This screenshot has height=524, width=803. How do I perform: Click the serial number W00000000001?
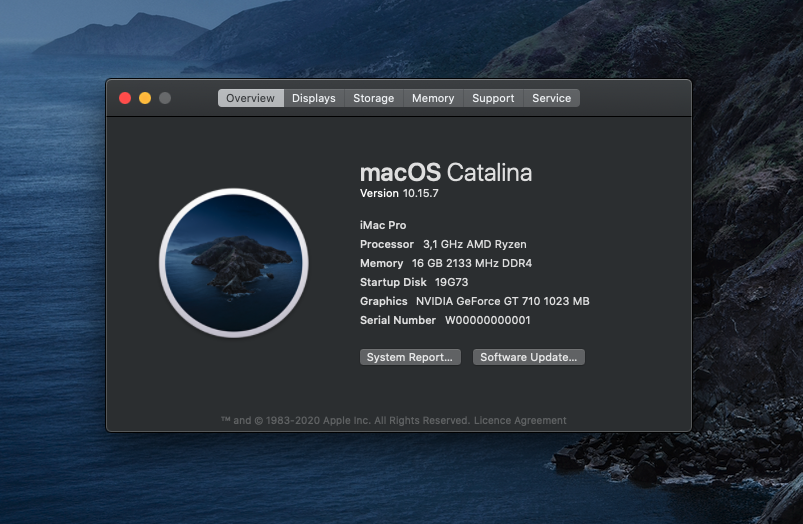(488, 320)
